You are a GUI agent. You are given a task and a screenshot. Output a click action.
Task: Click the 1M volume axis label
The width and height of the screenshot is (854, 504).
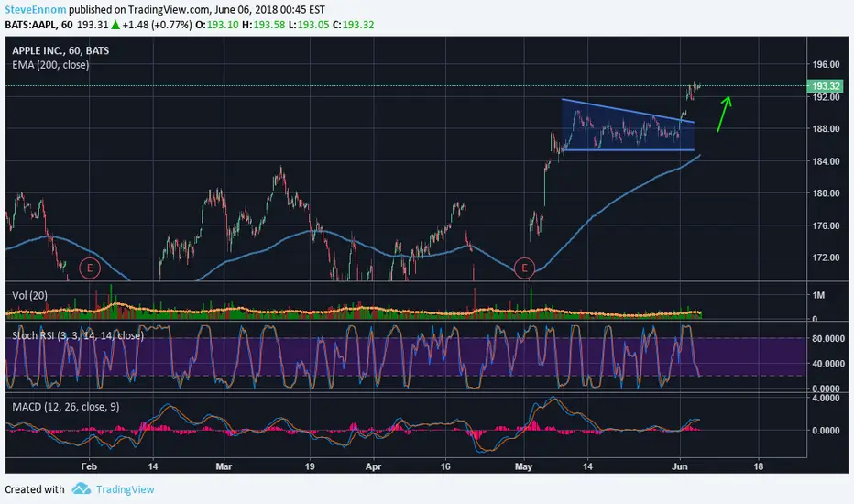point(818,295)
